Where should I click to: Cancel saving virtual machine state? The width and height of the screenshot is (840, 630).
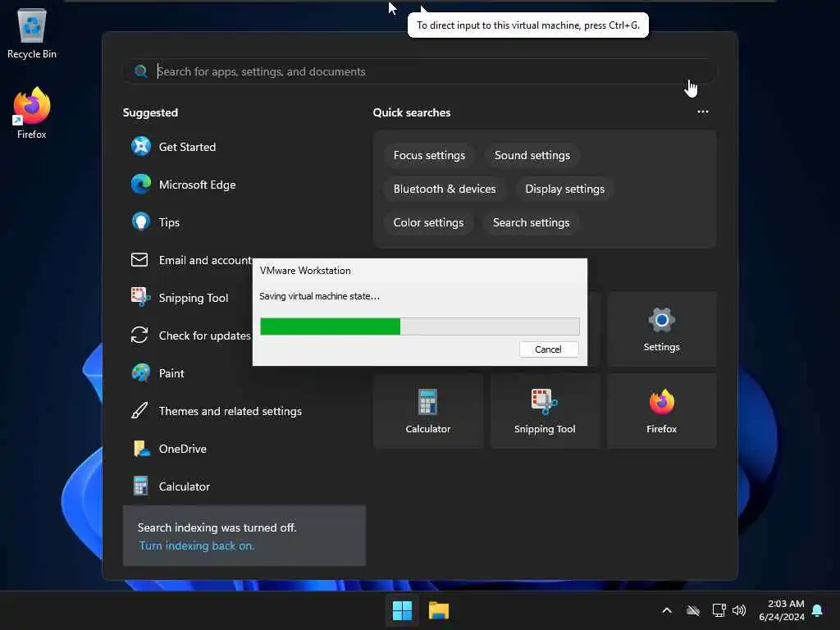click(x=549, y=349)
